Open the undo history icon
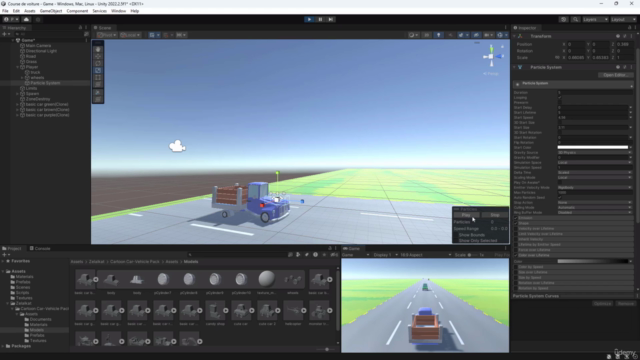 [x=563, y=19]
